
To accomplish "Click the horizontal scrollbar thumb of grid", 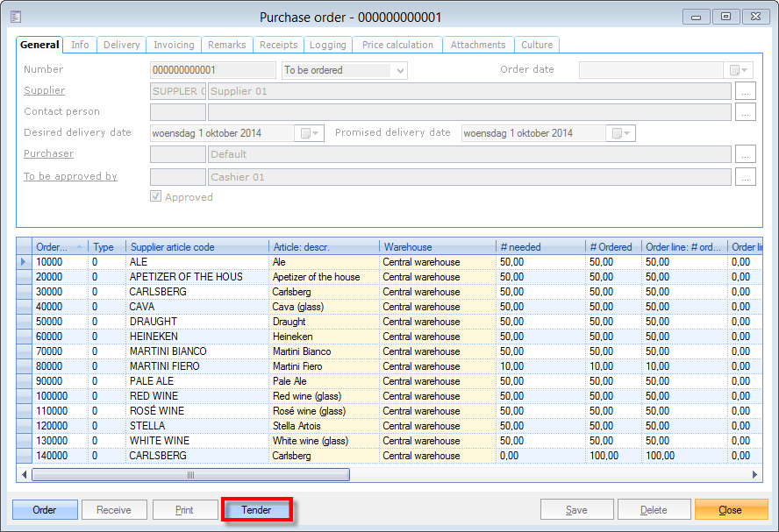I will 190,475.
